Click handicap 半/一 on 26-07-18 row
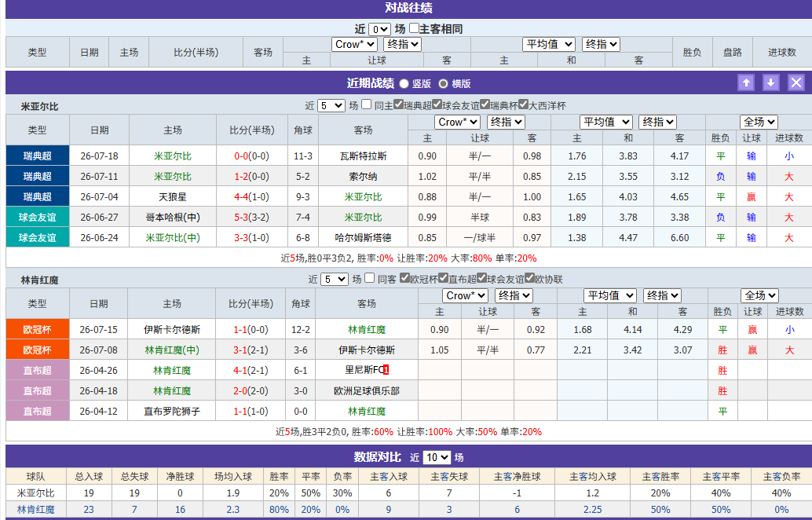The image size is (812, 520). (x=480, y=156)
